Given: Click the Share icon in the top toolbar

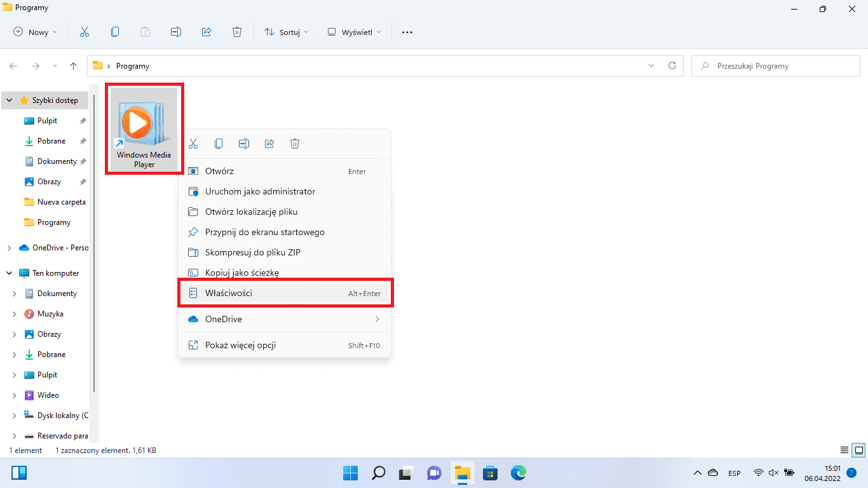Looking at the screenshot, I should point(207,32).
